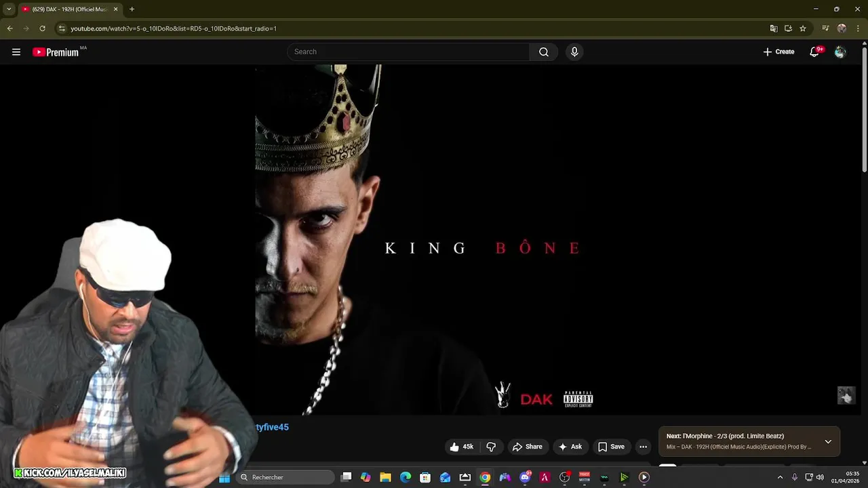The height and width of the screenshot is (488, 868).
Task: Open Chrome tab search dropdown
Action: pyautogui.click(x=9, y=9)
